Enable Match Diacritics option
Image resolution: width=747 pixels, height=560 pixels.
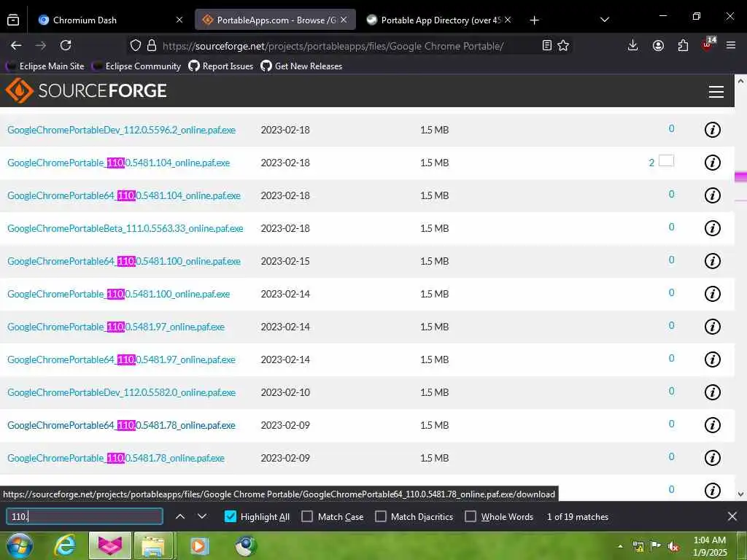[381, 516]
